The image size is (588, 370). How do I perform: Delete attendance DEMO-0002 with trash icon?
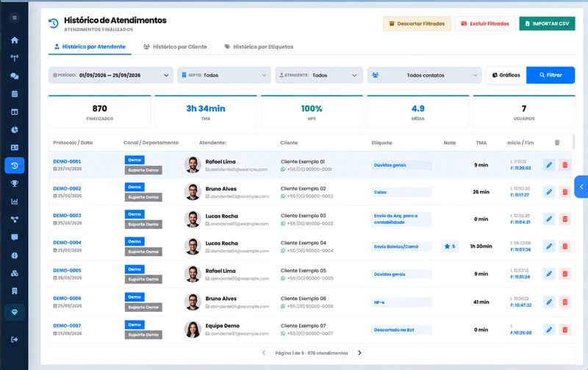[x=564, y=192]
